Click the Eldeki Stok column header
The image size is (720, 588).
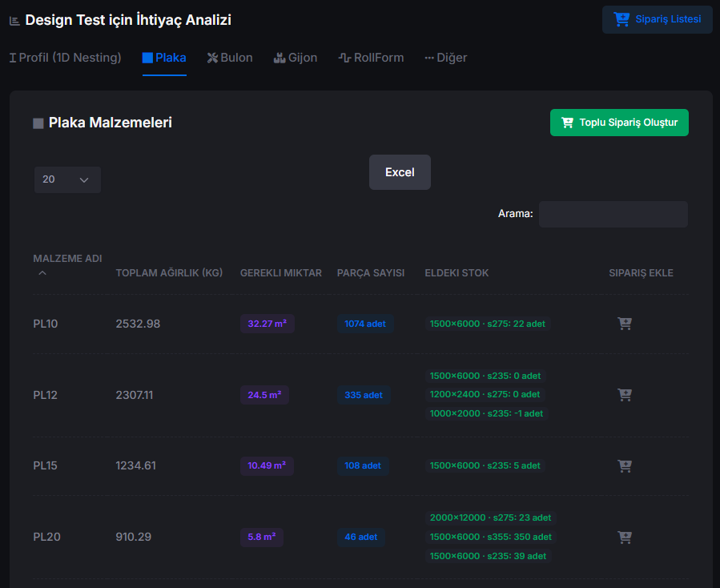(x=457, y=273)
